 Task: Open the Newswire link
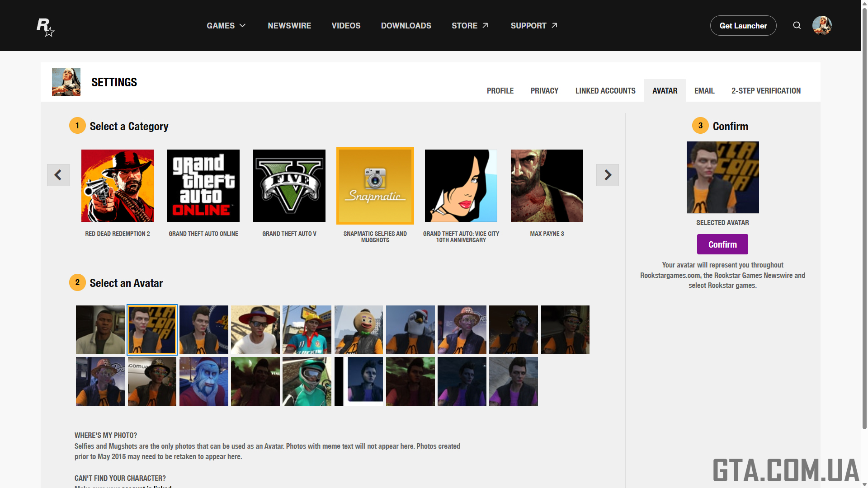click(x=289, y=26)
